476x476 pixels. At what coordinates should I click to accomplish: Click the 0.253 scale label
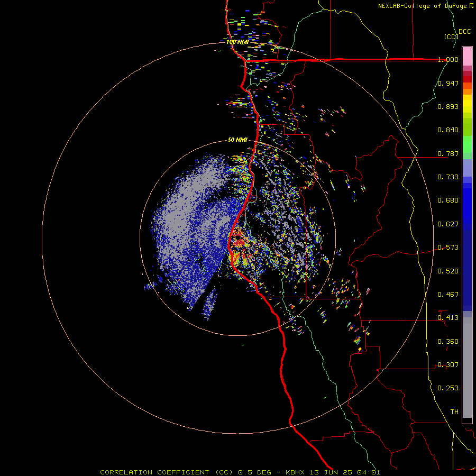(x=448, y=388)
